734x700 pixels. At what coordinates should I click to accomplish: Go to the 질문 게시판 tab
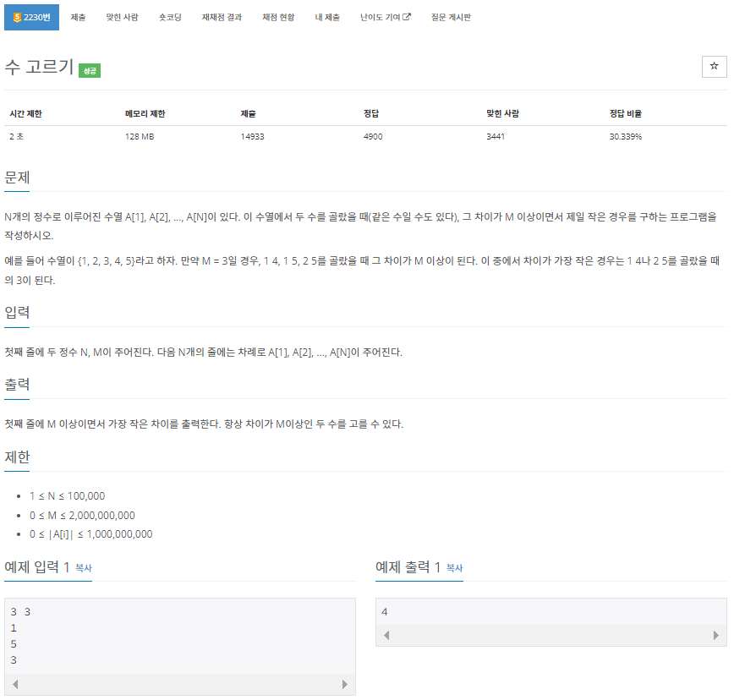451,17
